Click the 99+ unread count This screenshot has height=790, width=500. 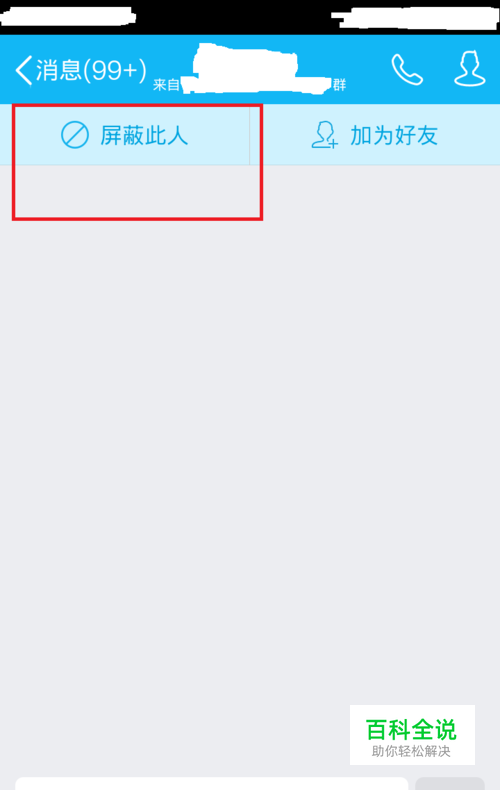(x=114, y=70)
